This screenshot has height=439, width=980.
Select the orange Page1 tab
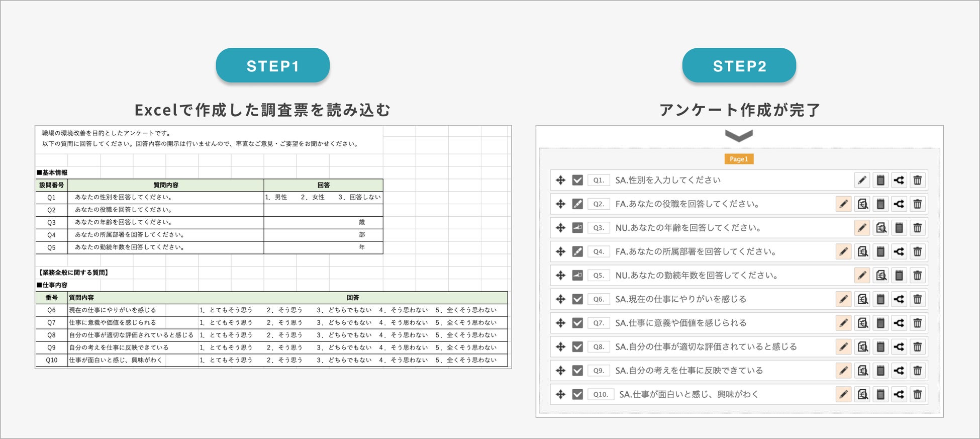click(739, 159)
